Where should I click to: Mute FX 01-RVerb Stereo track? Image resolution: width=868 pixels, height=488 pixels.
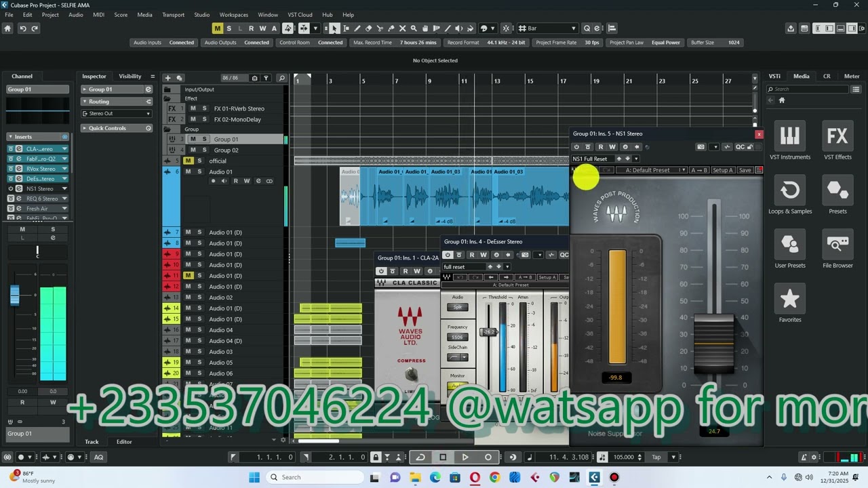193,108
